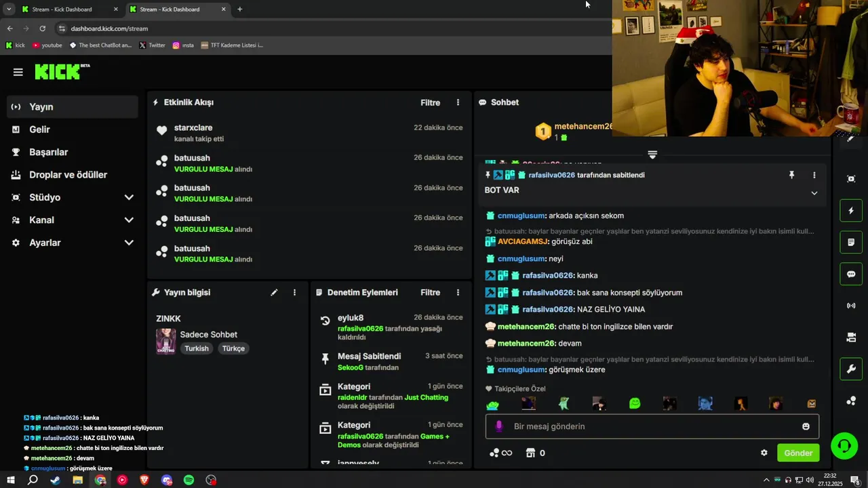This screenshot has width=868, height=488.
Task: Select the green smiley blob emote
Action: click(x=635, y=403)
